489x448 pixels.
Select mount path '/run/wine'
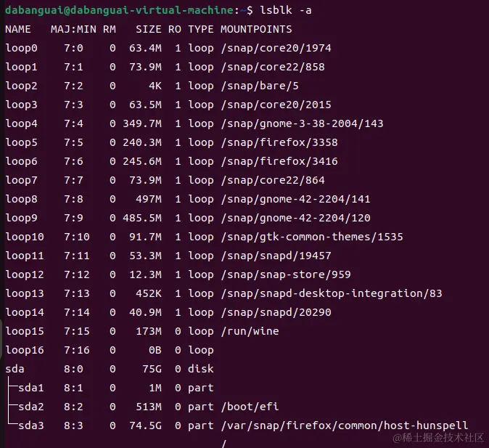(x=250, y=332)
